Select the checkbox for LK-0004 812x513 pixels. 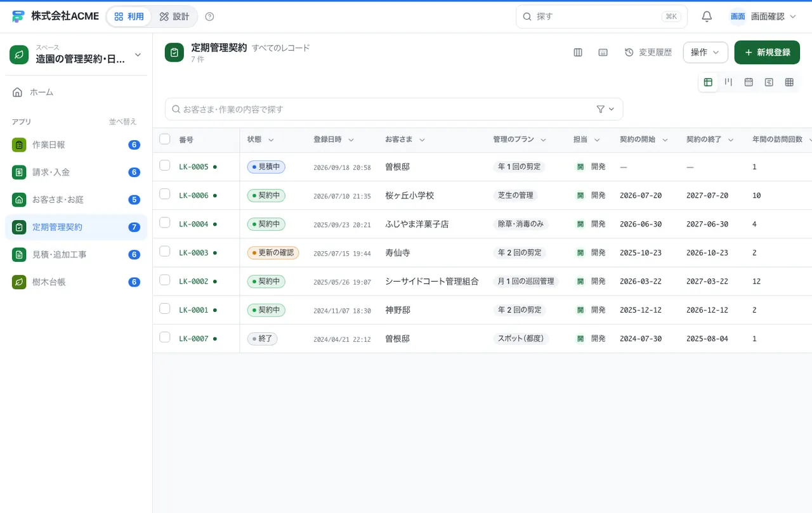coord(165,223)
